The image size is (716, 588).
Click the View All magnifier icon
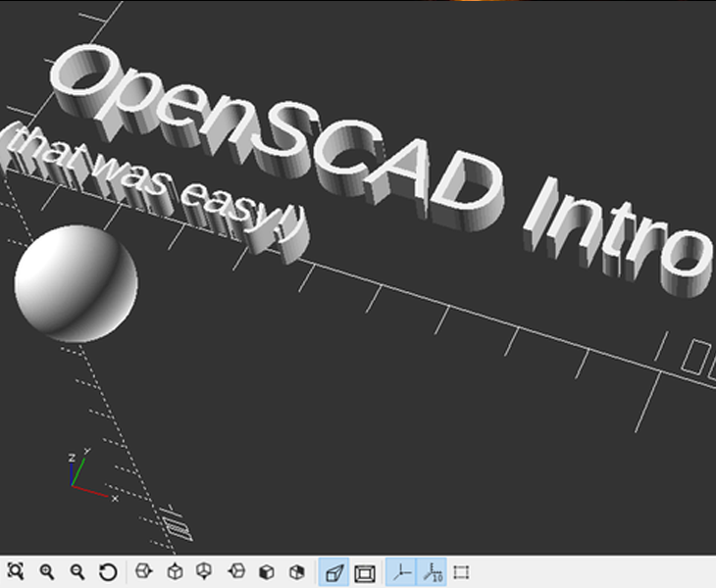(x=16, y=571)
